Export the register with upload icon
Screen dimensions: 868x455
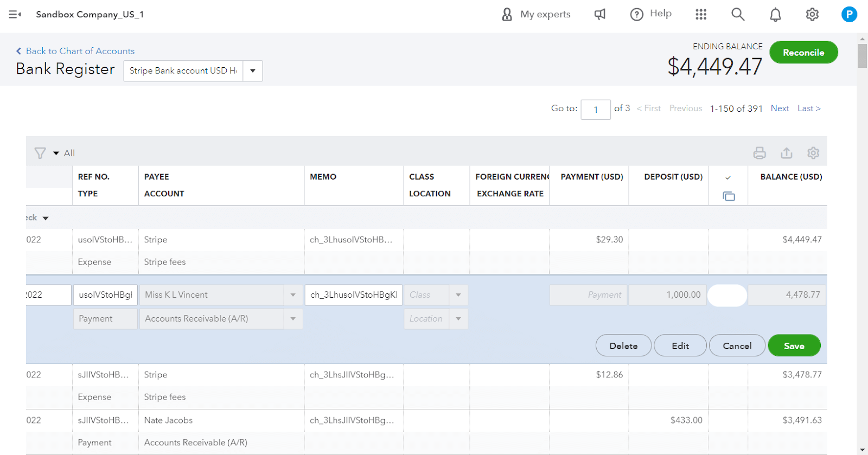pos(787,153)
